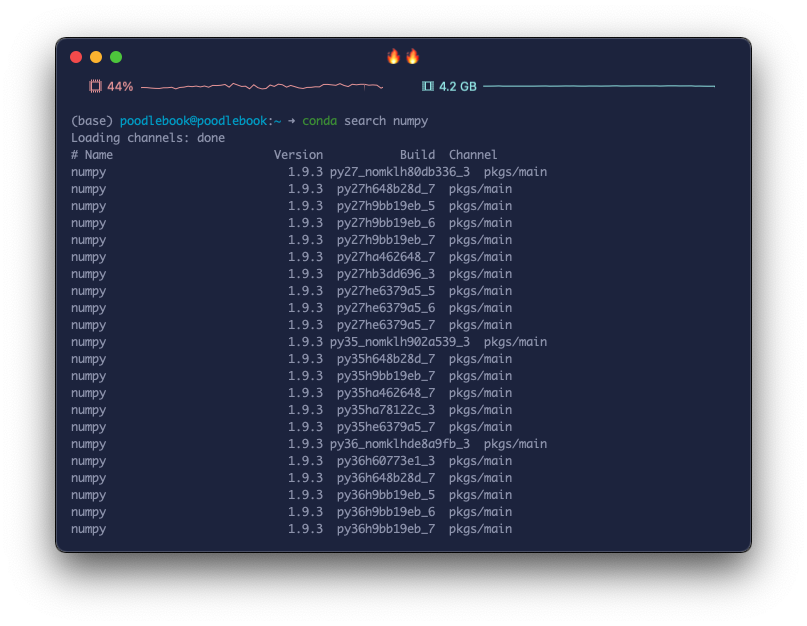Select build py36h9bb19eb_6

(x=386, y=512)
